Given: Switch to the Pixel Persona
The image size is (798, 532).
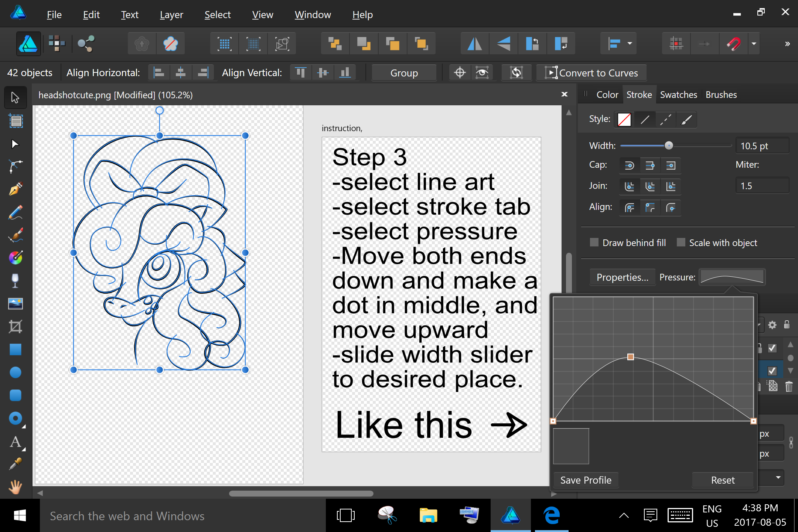Looking at the screenshot, I should point(56,44).
